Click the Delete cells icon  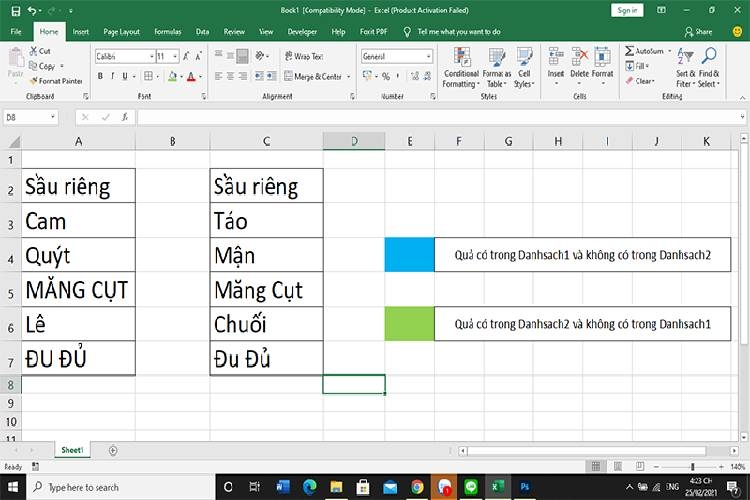580,56
